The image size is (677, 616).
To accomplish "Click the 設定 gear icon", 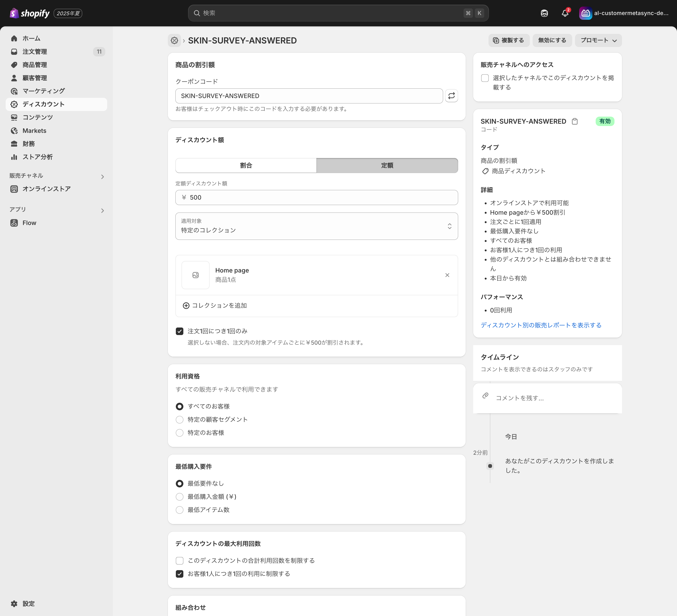I will click(x=14, y=604).
